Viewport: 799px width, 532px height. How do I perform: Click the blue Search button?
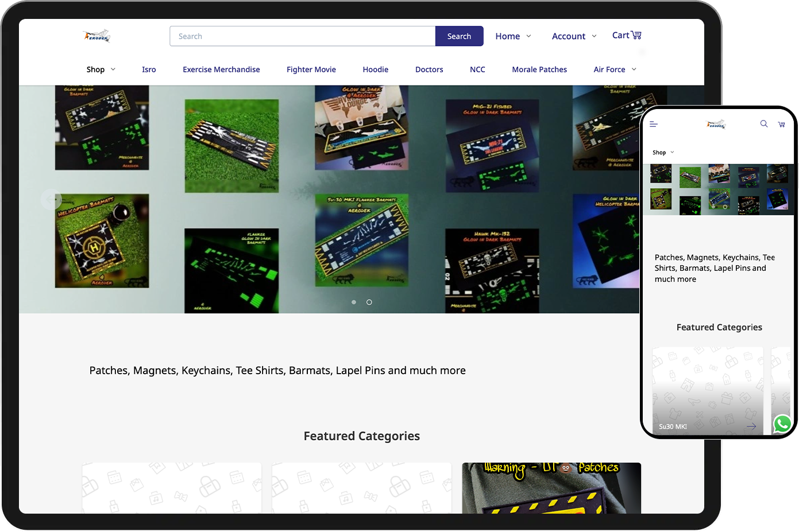pos(459,36)
